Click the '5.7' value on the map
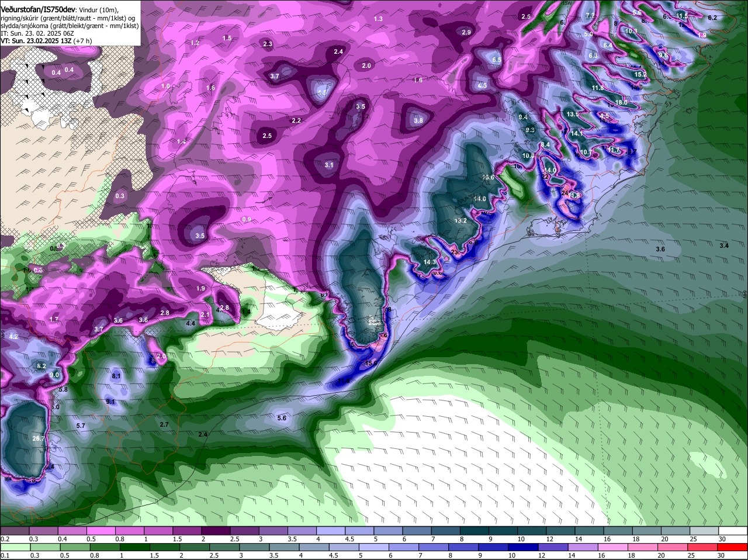The image size is (748, 560). click(81, 426)
